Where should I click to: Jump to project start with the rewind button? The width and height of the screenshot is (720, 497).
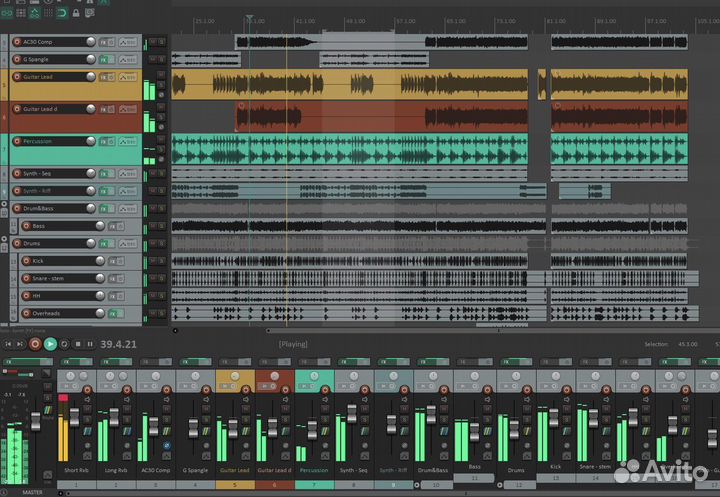[8, 344]
